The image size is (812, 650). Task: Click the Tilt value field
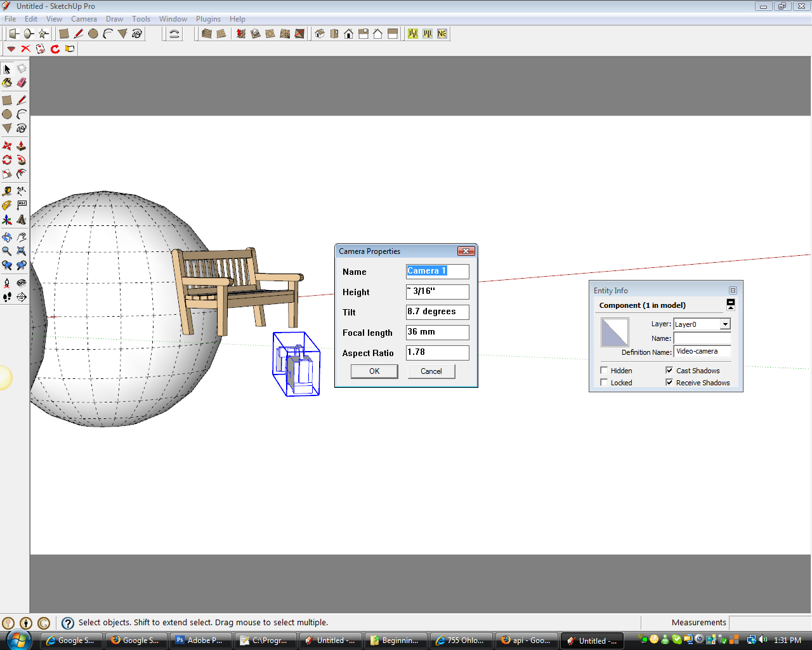pyautogui.click(x=438, y=312)
